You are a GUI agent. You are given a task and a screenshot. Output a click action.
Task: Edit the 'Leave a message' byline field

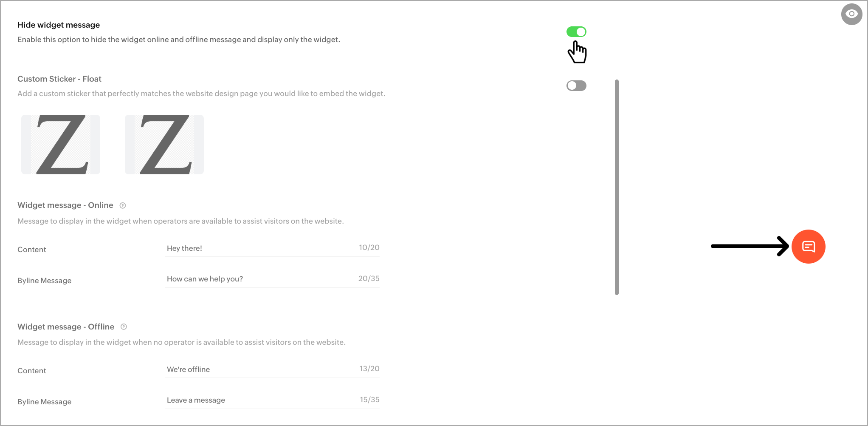(272, 400)
